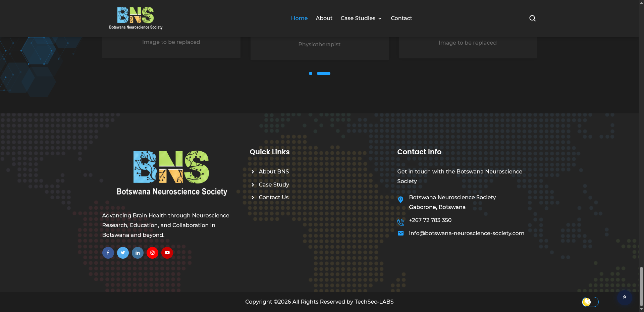
Task: Expand the Case Studies dropdown menu
Action: tap(361, 18)
